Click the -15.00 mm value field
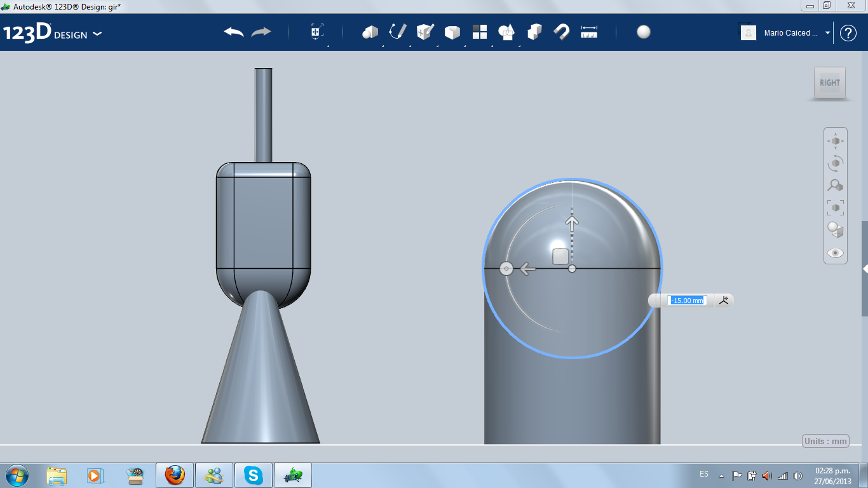868x488 pixels. tap(687, 301)
